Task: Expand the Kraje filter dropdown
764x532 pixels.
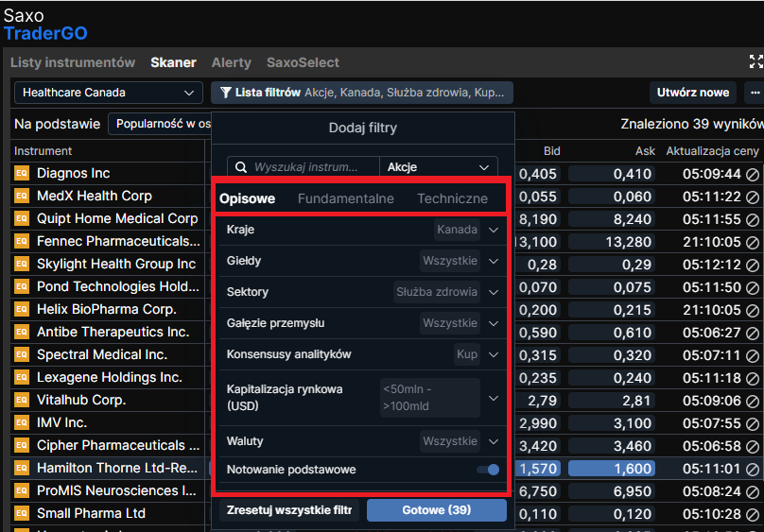Action: [x=493, y=230]
